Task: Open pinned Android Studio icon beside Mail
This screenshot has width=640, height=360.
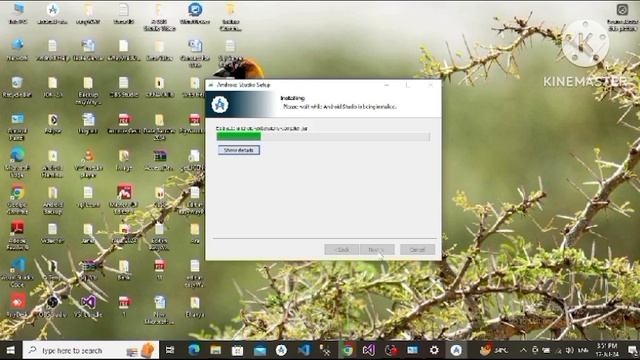Action: click(x=281, y=350)
